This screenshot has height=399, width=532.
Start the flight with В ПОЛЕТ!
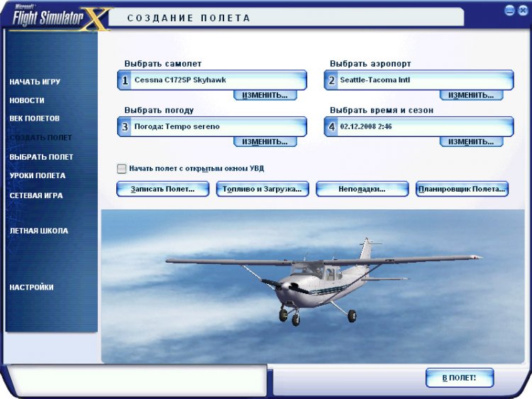click(460, 378)
